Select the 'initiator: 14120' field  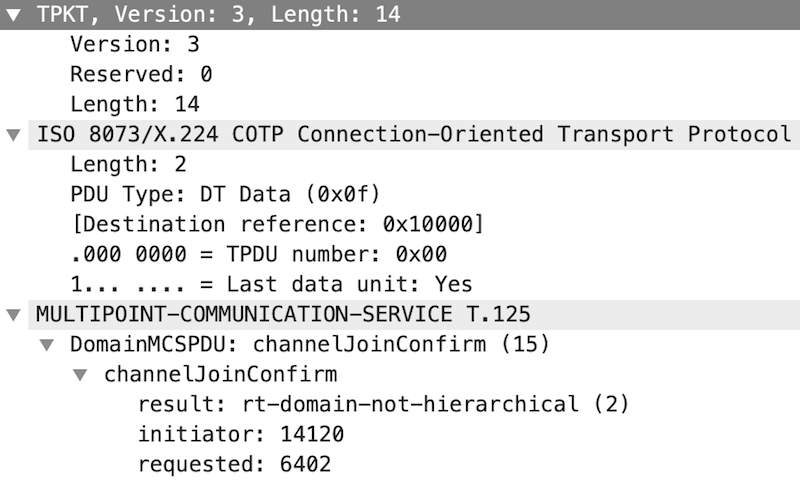coord(241,435)
